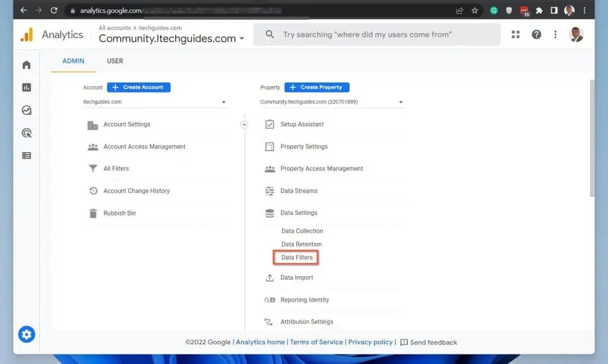Open Reports bar chart icon in sidebar
The height and width of the screenshot is (364, 608).
26,87
